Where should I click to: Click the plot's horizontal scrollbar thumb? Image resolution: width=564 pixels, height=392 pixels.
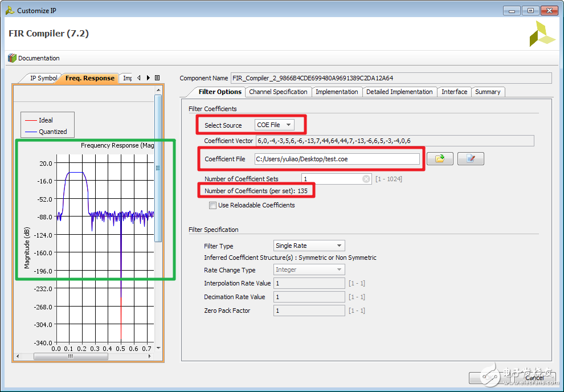coord(70,357)
